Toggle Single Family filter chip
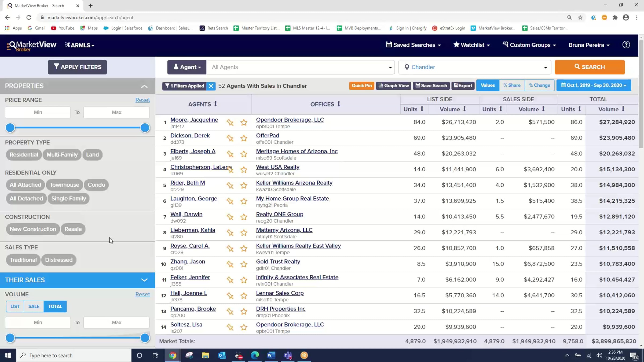The height and width of the screenshot is (362, 644). 69,199
